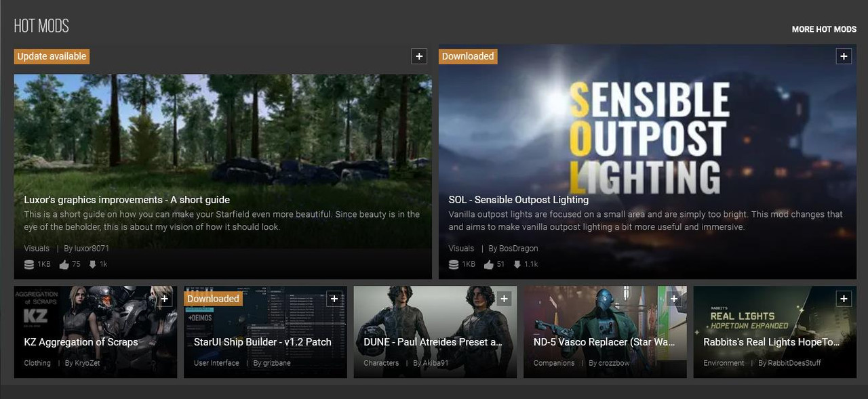Viewport: 868px width, 399px height.
Task: Click plus icon on SOL Sensible Outpost Lighting card
Action: [844, 56]
